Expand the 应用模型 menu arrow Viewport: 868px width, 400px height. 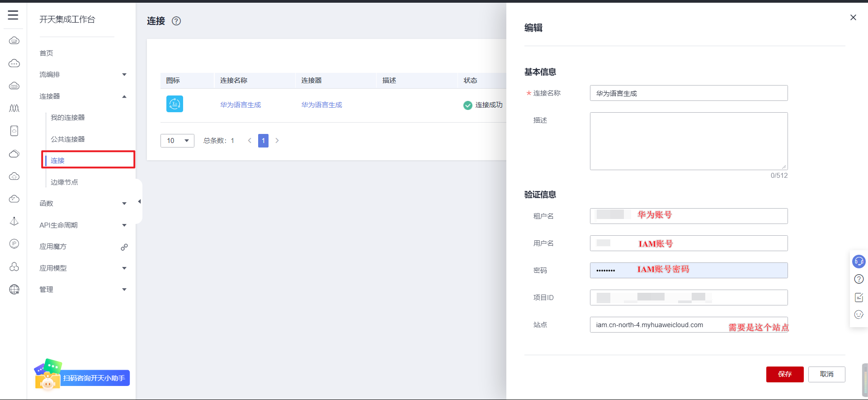click(x=124, y=268)
